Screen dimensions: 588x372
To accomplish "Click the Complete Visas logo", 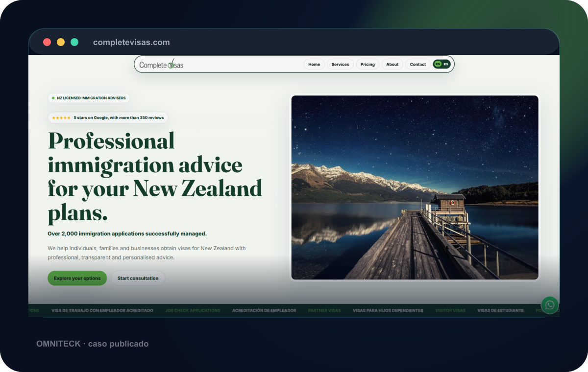I will pos(161,65).
